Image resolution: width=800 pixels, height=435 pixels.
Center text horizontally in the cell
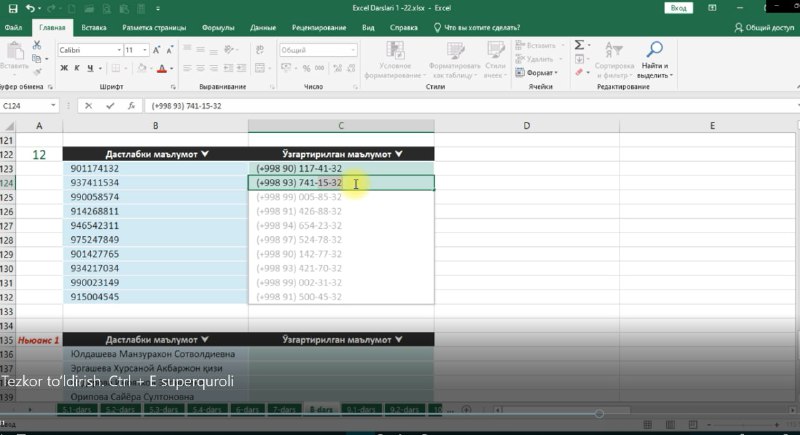201,68
